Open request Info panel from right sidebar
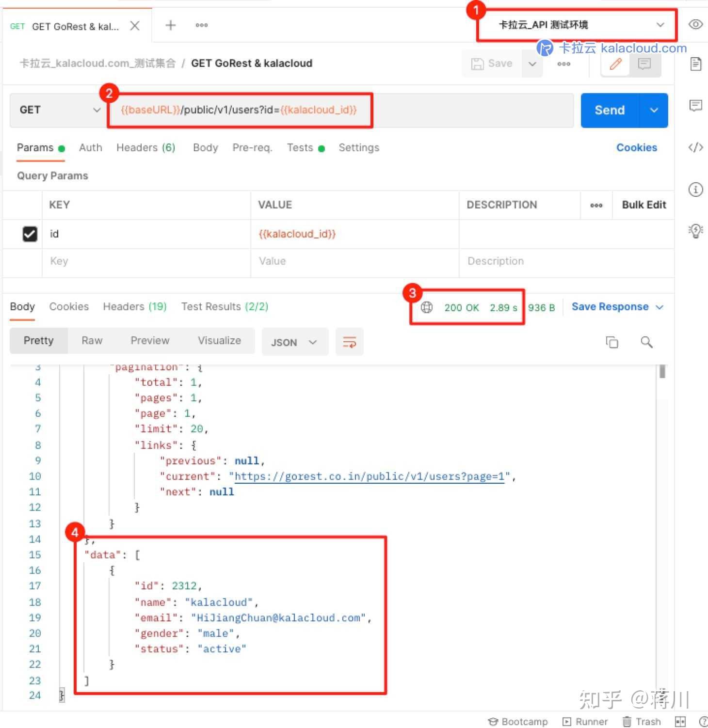 point(695,190)
